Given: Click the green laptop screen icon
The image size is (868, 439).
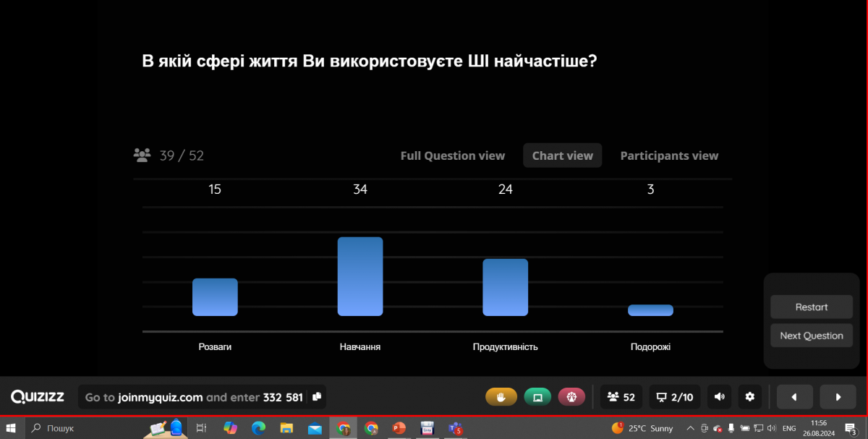Looking at the screenshot, I should 537,397.
